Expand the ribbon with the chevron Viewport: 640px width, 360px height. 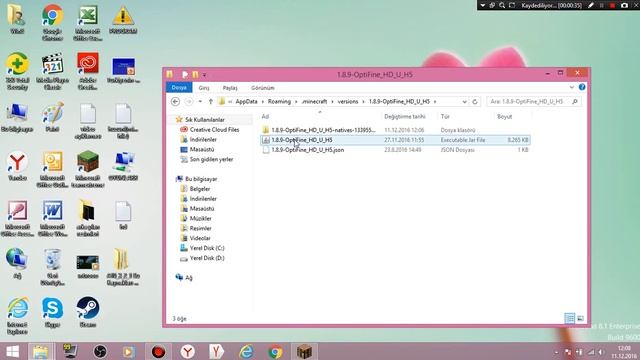point(571,87)
